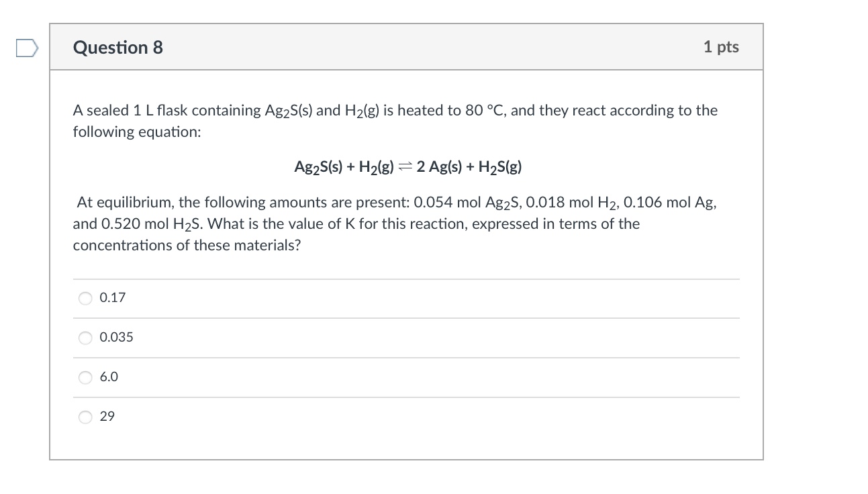Image resolution: width=868 pixels, height=494 pixels.
Task: Click the Question 8 header bar
Action: 406,47
